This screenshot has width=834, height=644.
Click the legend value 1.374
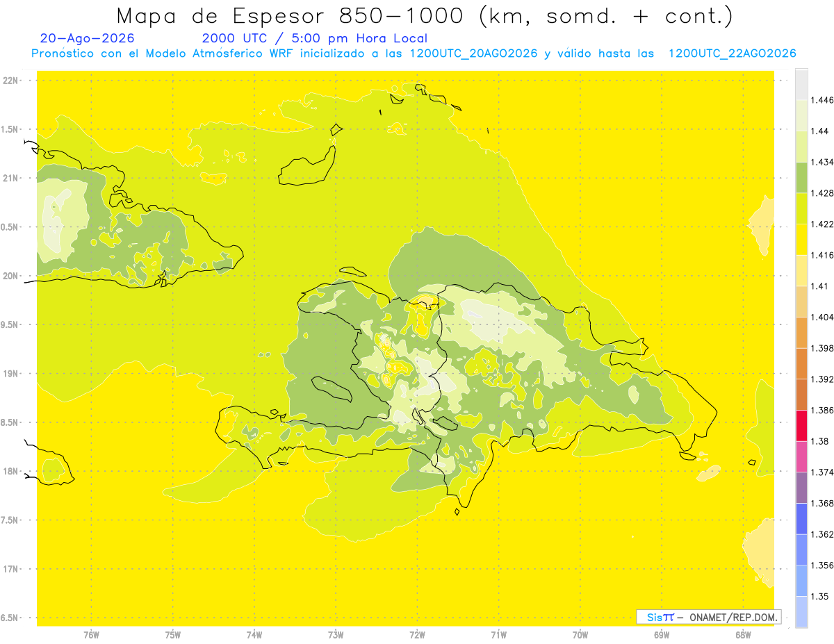point(822,472)
